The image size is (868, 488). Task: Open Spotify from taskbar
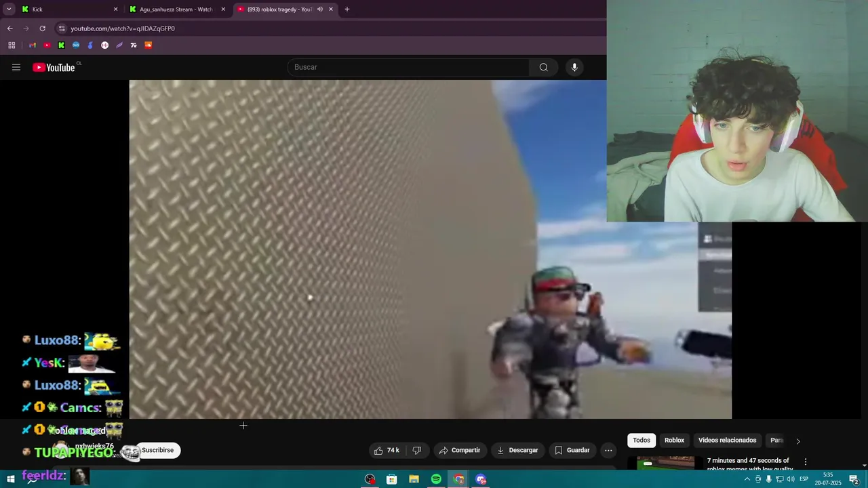436,479
